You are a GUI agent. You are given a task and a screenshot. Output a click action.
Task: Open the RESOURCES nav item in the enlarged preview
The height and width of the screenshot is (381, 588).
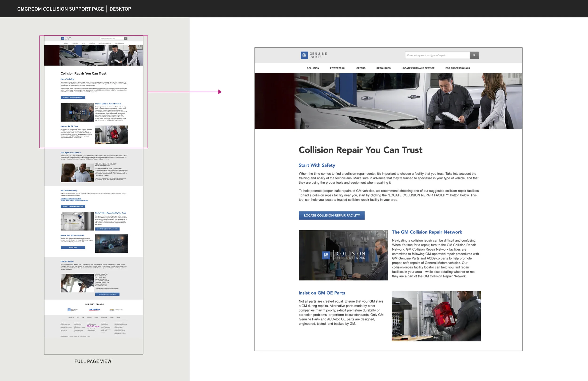coord(383,68)
